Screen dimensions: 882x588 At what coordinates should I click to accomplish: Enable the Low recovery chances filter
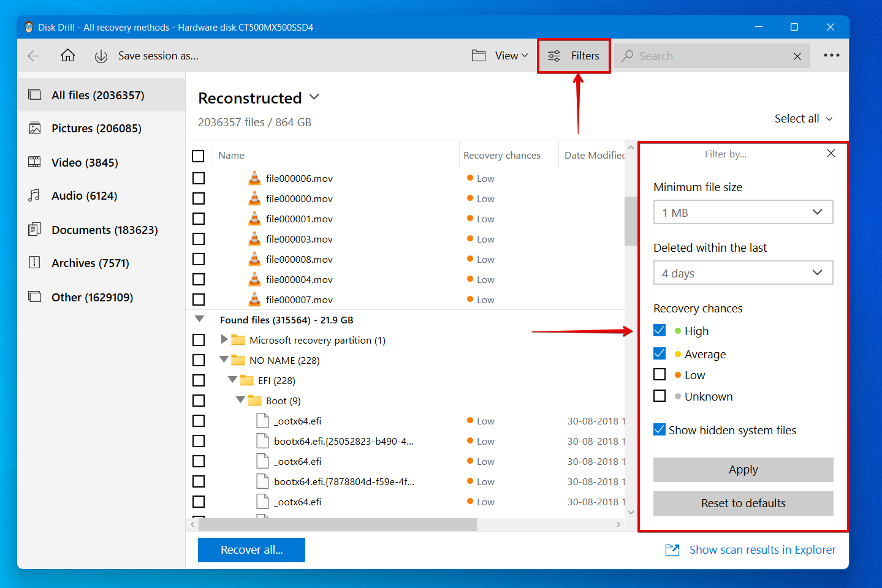660,374
